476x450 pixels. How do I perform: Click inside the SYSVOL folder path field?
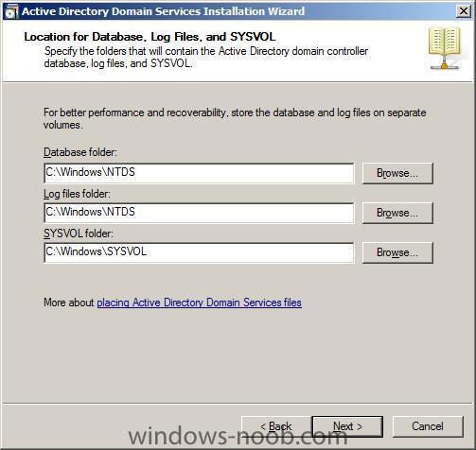[199, 252]
